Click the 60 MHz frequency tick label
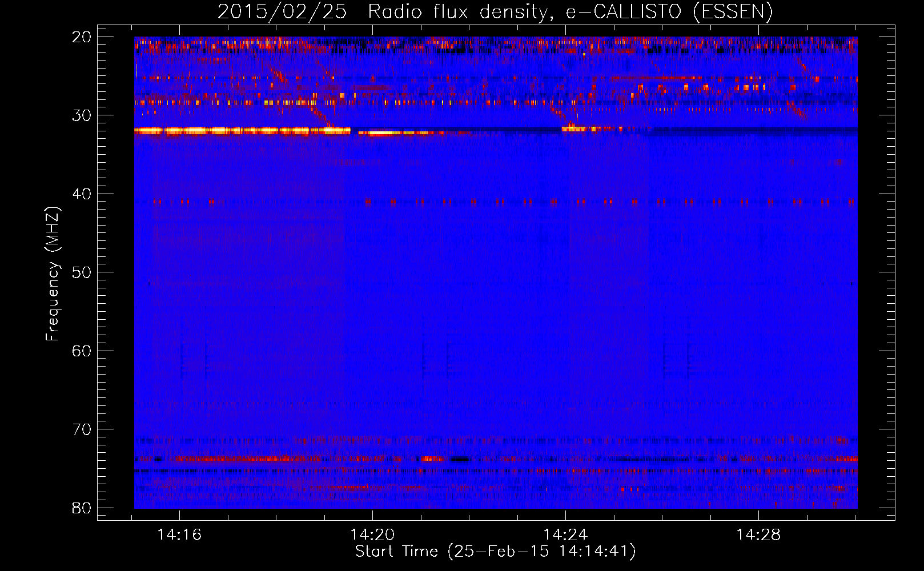The height and width of the screenshot is (571, 924). click(x=82, y=351)
